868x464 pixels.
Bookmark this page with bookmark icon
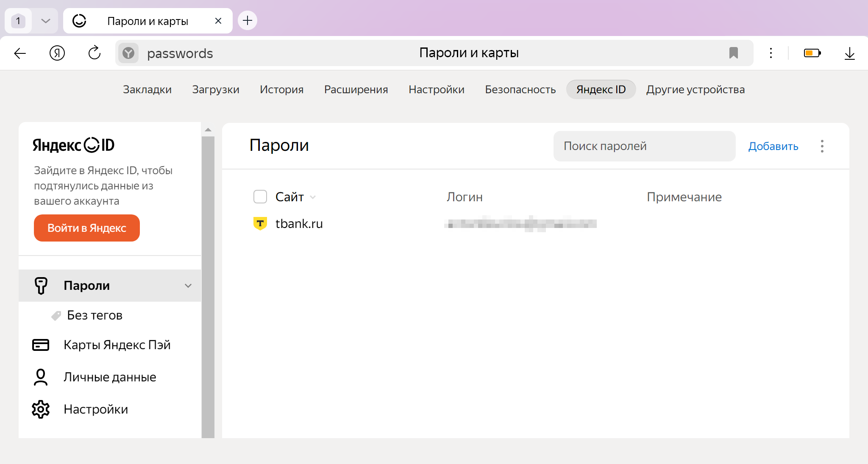(734, 53)
